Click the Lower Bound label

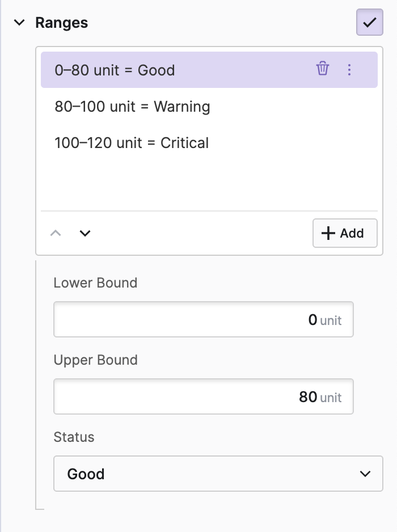click(x=95, y=283)
